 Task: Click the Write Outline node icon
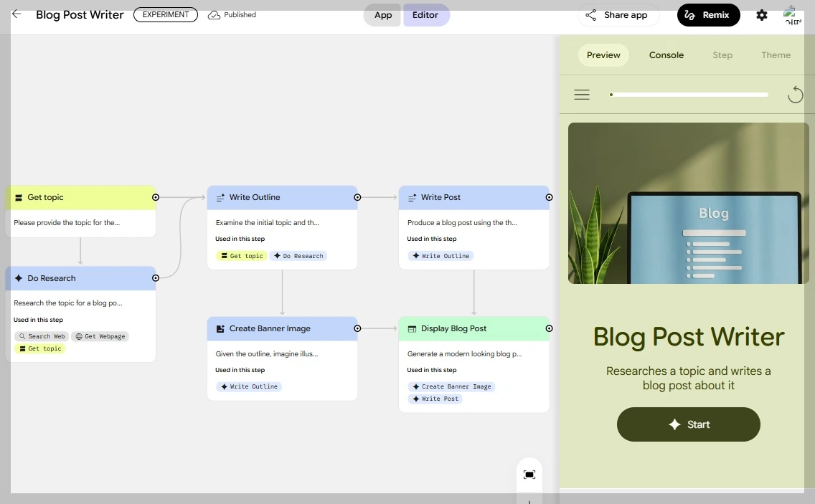(220, 197)
